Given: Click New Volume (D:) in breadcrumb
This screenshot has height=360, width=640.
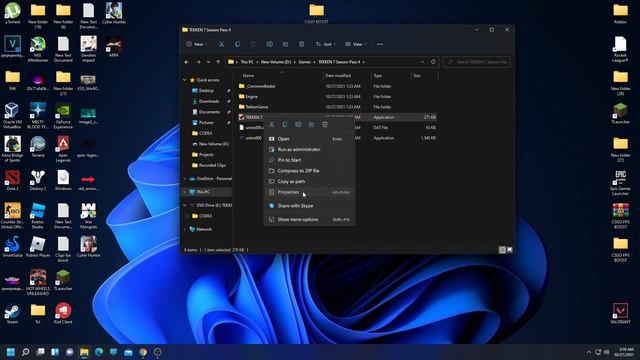Looking at the screenshot, I should pos(276,62).
